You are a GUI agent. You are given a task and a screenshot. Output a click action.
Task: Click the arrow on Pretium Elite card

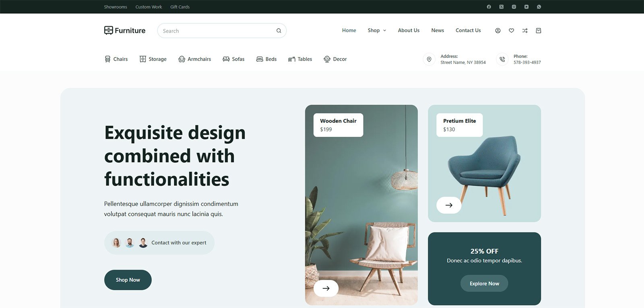click(x=449, y=205)
